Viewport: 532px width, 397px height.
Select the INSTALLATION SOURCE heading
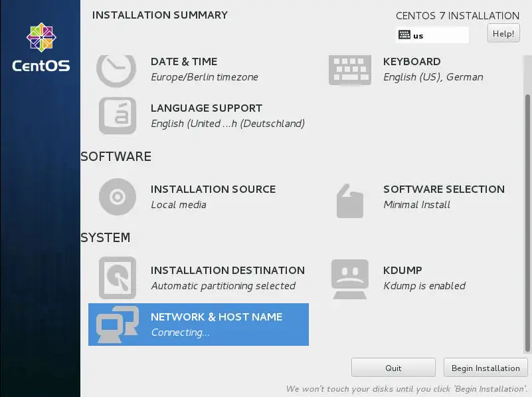[x=213, y=189]
